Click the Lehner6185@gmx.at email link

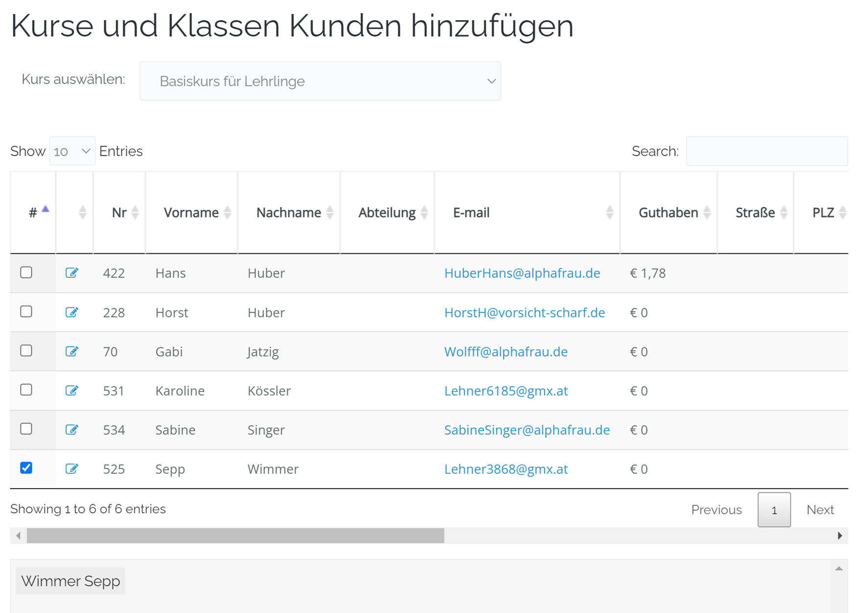(506, 391)
